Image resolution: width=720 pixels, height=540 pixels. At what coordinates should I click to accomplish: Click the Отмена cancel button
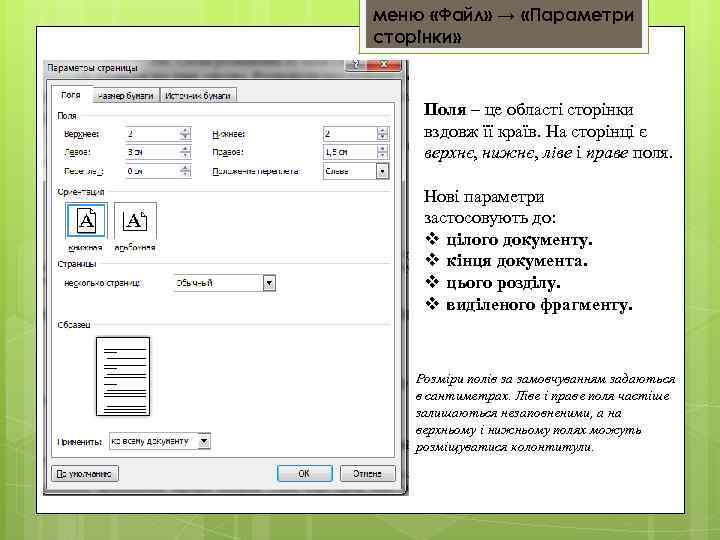point(367,473)
